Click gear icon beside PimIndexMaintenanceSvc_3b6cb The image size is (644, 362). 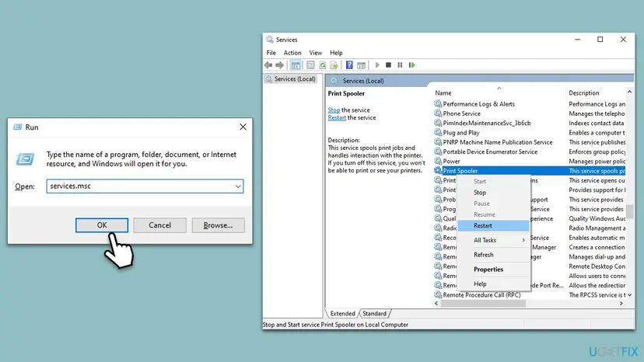point(438,123)
